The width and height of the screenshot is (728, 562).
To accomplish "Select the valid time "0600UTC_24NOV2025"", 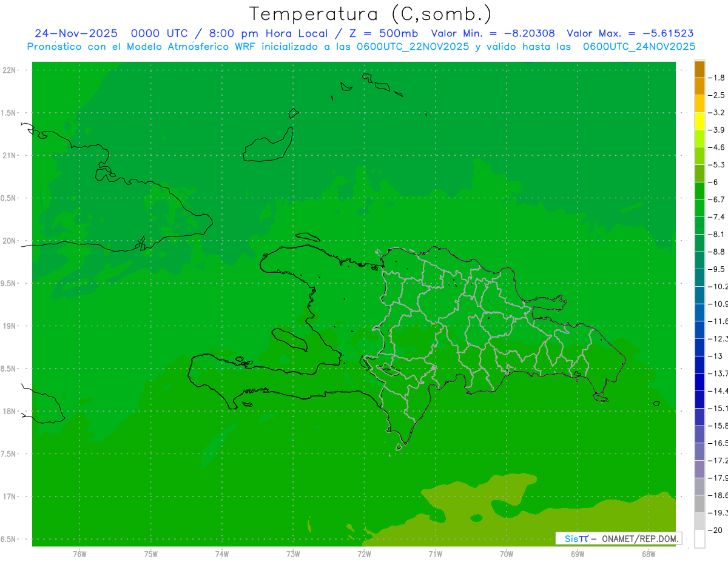I will coord(639,47).
